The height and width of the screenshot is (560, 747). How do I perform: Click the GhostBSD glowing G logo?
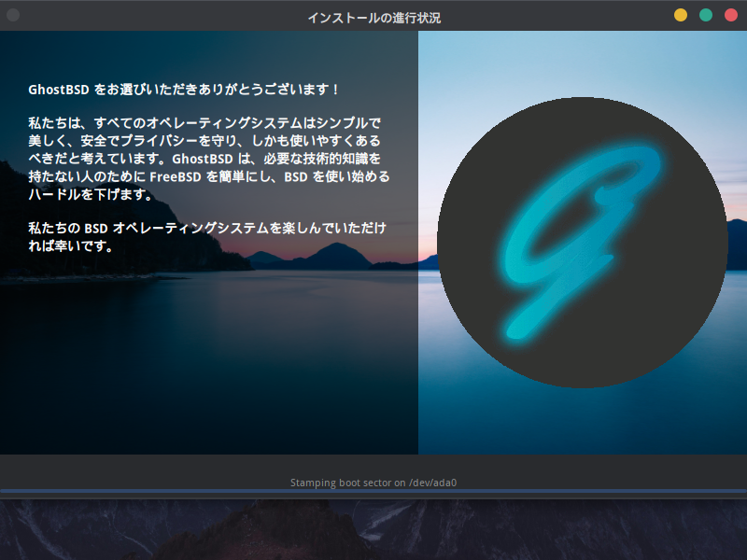[582, 243]
